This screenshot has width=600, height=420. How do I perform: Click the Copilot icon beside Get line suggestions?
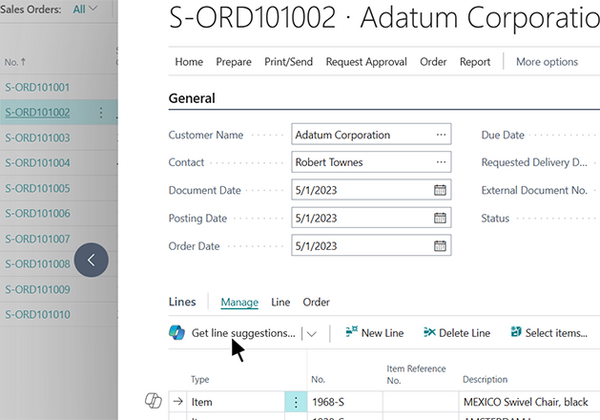[177, 333]
